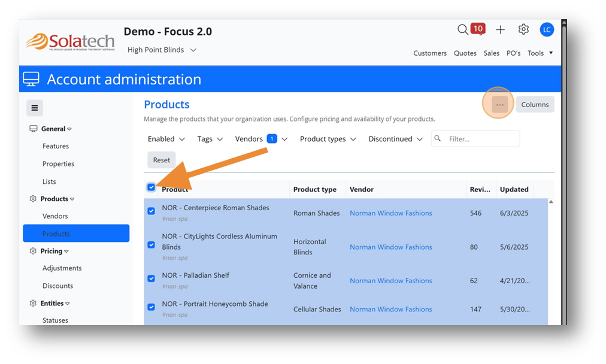Uncheck the NOR - Centerpiece Roman Shades checkbox

click(x=151, y=211)
